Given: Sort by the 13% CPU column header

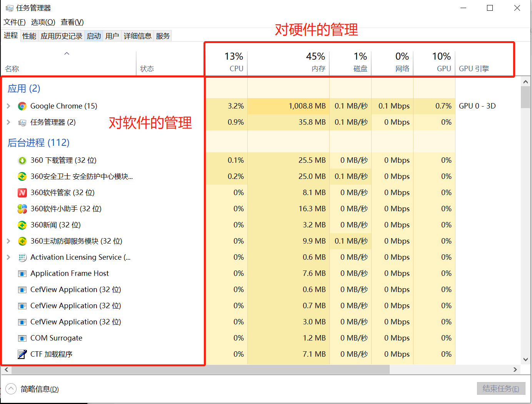Looking at the screenshot, I should [227, 62].
